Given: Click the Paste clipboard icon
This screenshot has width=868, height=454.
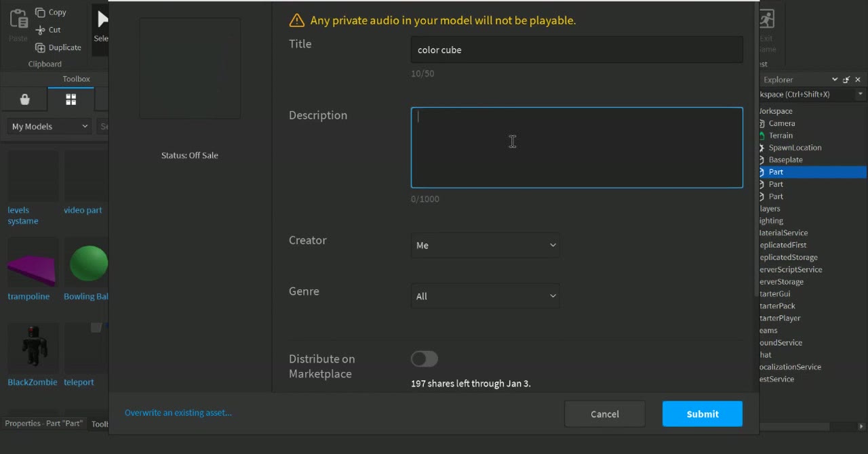Looking at the screenshot, I should coord(18,19).
